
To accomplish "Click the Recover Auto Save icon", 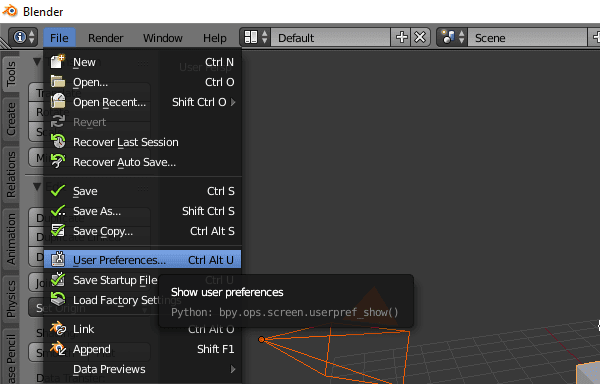I will pos(58,162).
